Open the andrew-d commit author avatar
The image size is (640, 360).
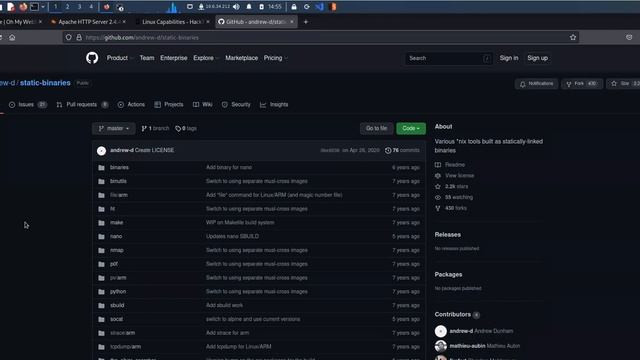click(102, 151)
